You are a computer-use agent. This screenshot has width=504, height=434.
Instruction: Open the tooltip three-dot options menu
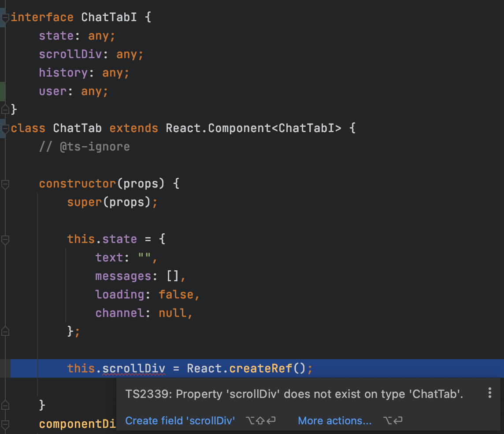pos(489,393)
